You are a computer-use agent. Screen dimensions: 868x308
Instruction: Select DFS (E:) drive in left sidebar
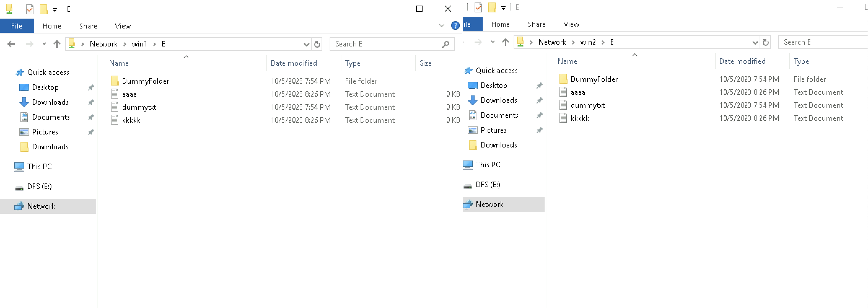pyautogui.click(x=39, y=186)
